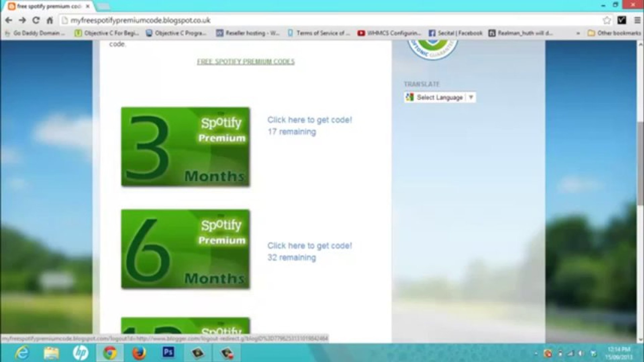The image size is (644, 362).
Task: Launch Internet Explorer from the taskbar
Action: (x=22, y=353)
